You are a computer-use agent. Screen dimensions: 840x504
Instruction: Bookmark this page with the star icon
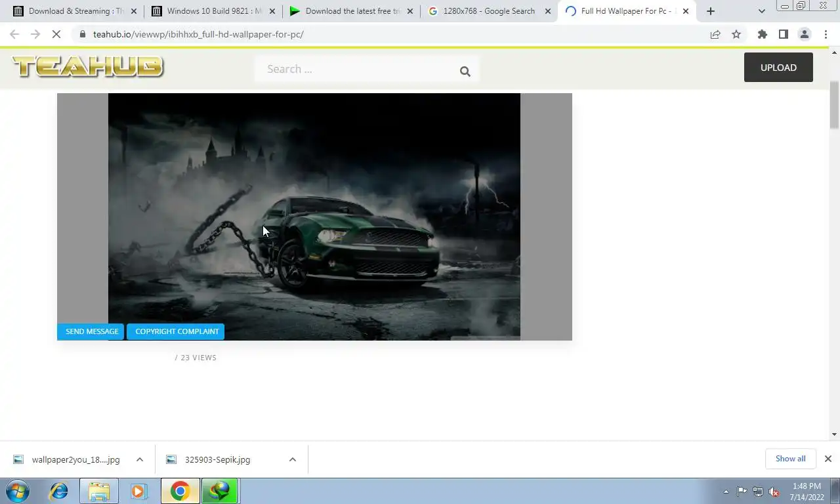click(x=736, y=34)
